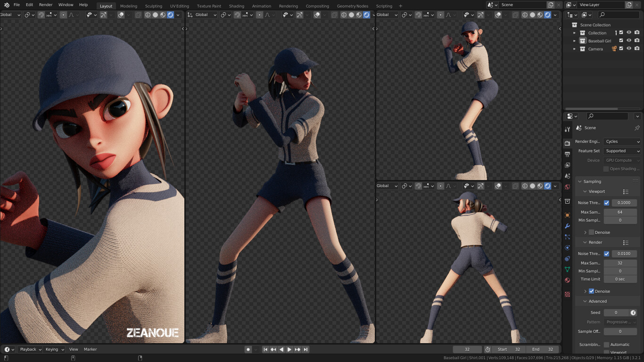
Task: Expand Collection in the outliner
Action: click(574, 33)
